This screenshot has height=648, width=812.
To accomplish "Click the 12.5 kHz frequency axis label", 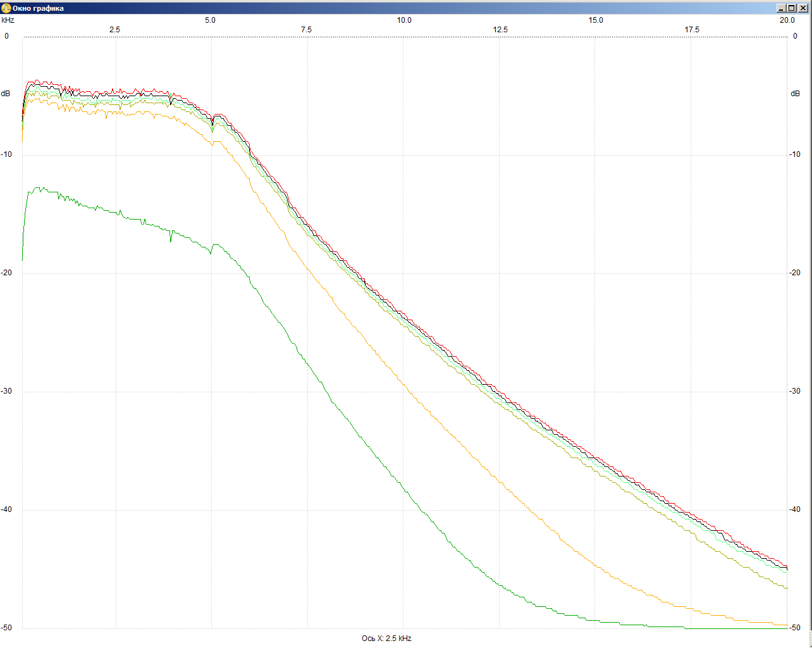I will [x=500, y=30].
